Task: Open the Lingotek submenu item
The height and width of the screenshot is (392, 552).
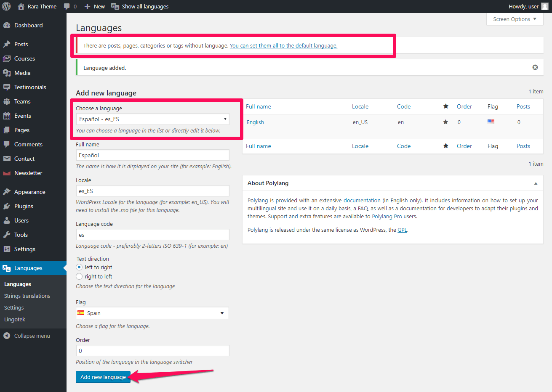Action: click(15, 319)
